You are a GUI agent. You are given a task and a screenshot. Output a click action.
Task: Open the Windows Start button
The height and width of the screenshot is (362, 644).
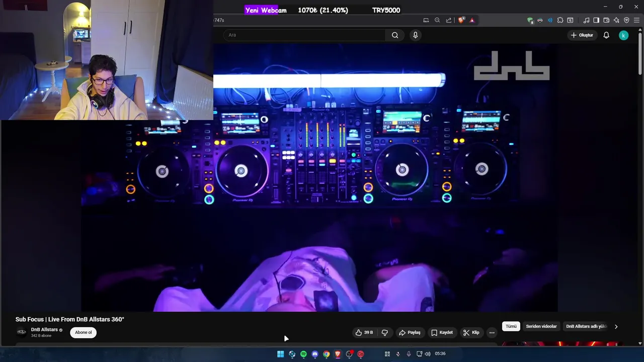(280, 354)
